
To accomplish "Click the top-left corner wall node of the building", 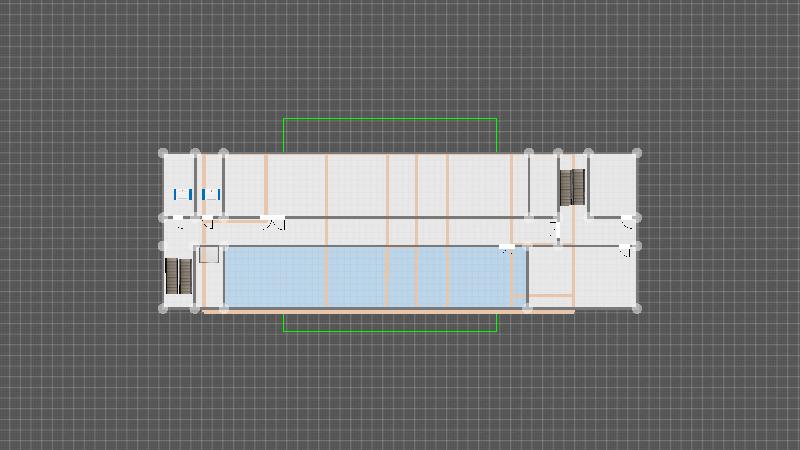I will point(164,153).
